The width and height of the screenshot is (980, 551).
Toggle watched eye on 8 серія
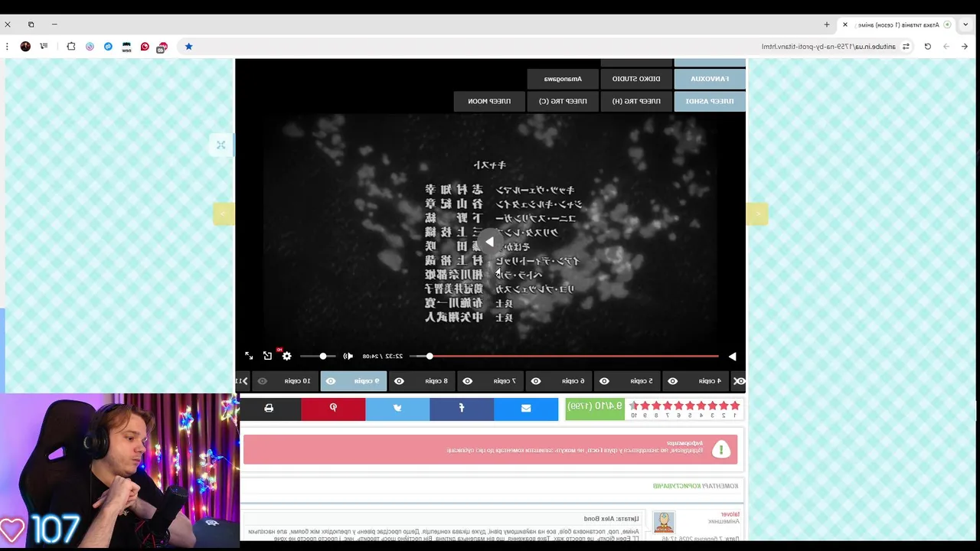click(399, 381)
